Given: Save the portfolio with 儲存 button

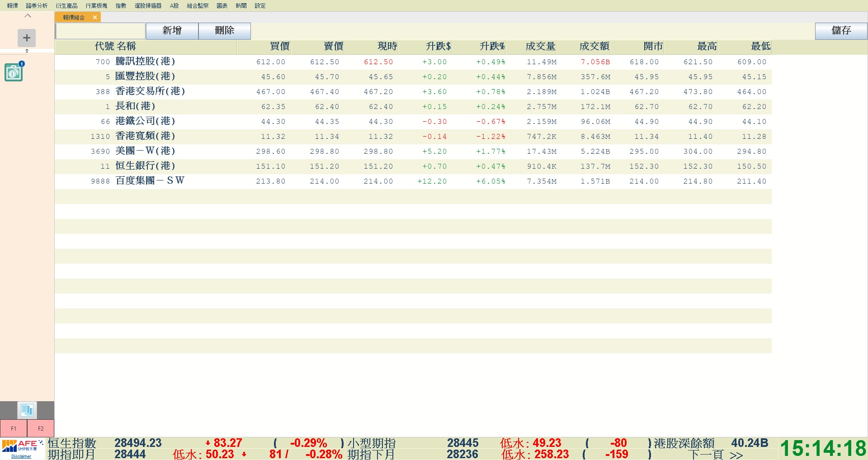Looking at the screenshot, I should pos(841,31).
